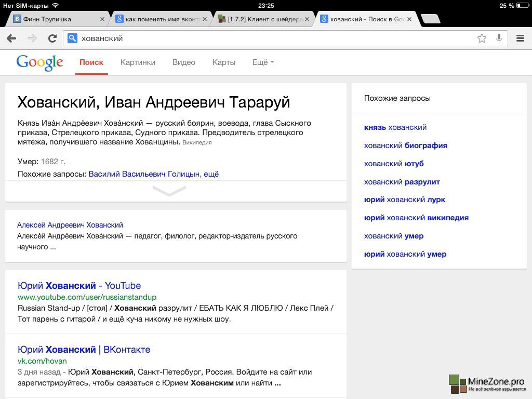Open Юрий Хованский ВКонтакте result
The height and width of the screenshot is (399, 532).
[x=84, y=350]
